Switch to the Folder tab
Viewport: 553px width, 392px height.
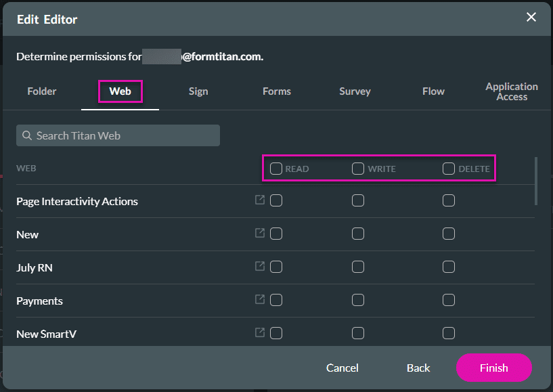click(42, 91)
